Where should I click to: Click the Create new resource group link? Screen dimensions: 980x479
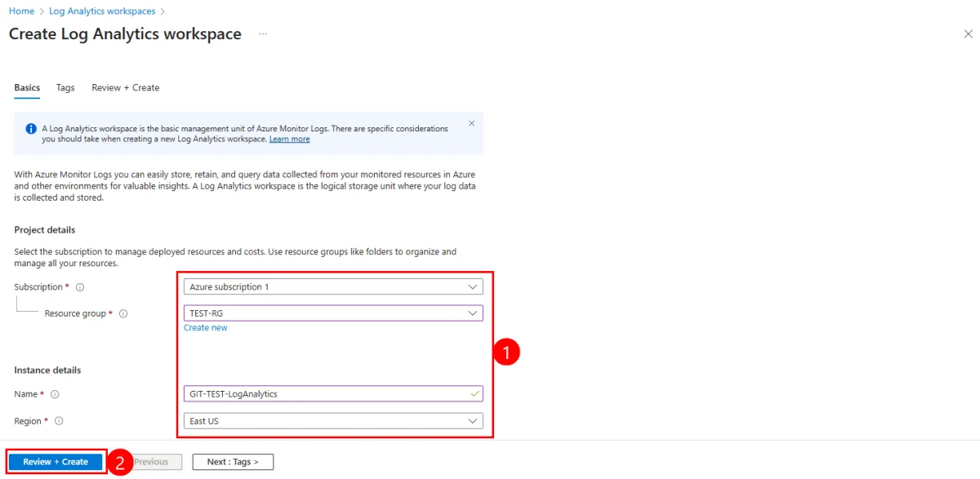(x=206, y=328)
